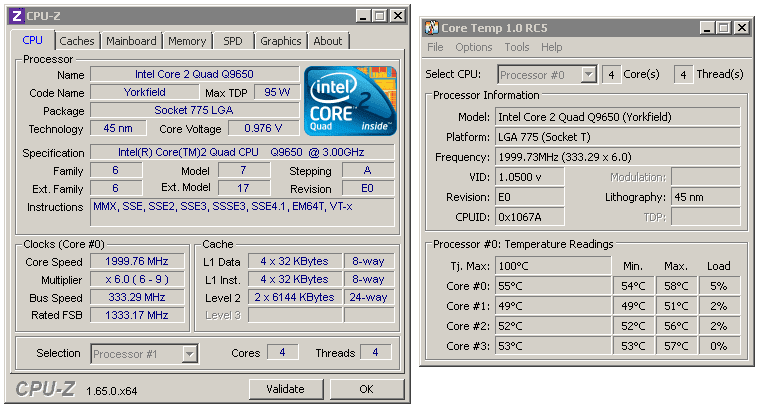Click the Specification field with '@ 3.00GHz'

click(242, 152)
